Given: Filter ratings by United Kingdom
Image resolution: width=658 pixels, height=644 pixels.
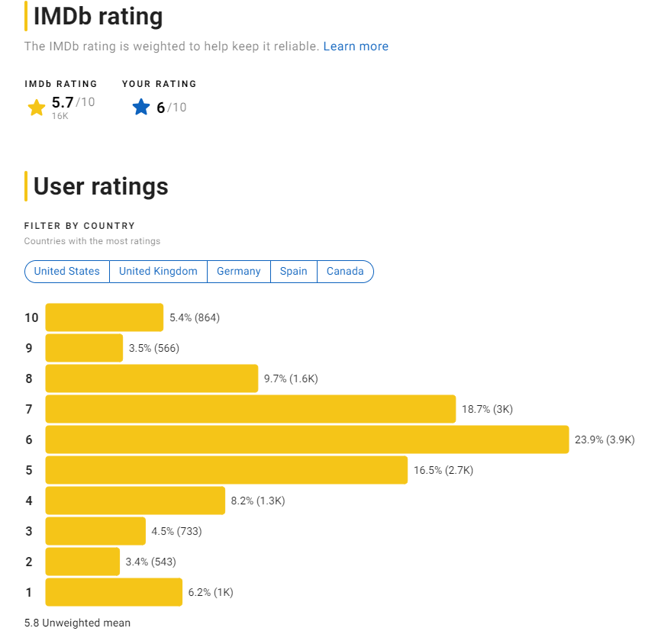Looking at the screenshot, I should (158, 271).
